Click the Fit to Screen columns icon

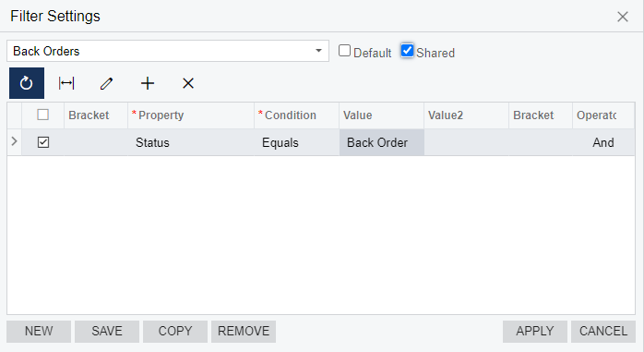click(66, 83)
